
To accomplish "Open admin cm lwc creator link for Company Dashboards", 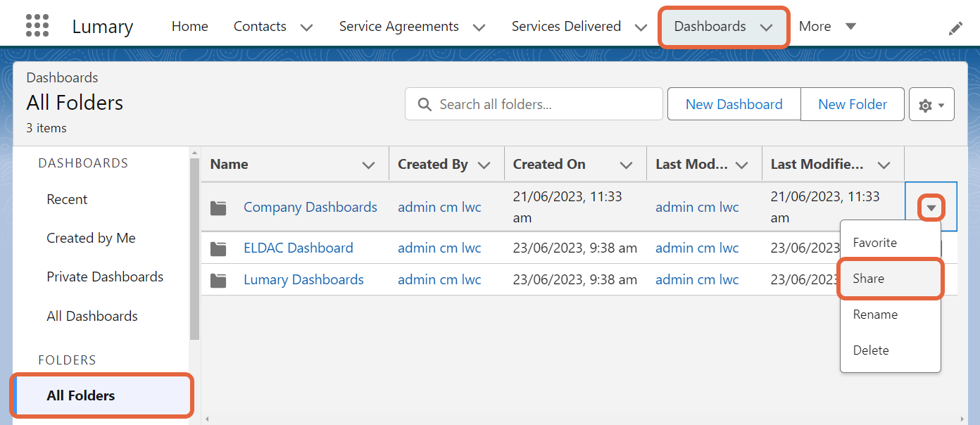I will (439, 207).
